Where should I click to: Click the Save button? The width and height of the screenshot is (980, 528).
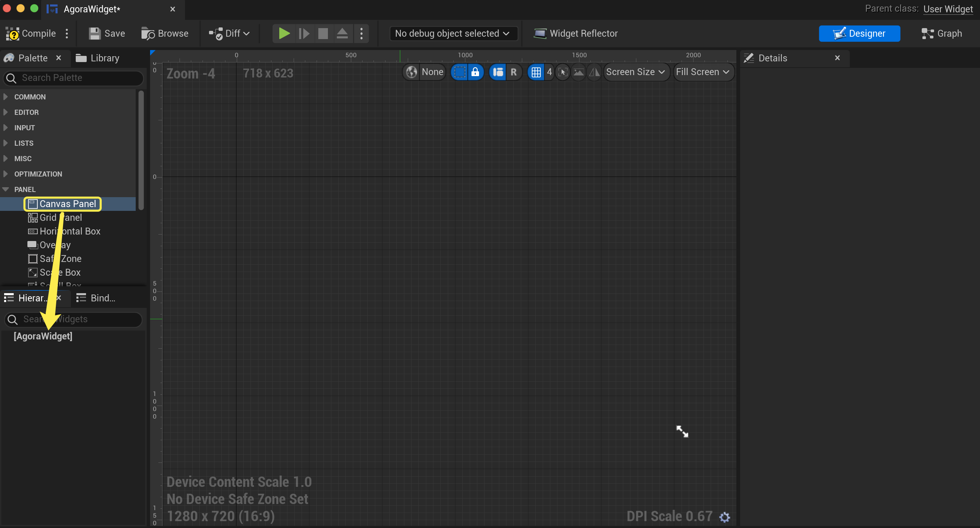coord(107,34)
